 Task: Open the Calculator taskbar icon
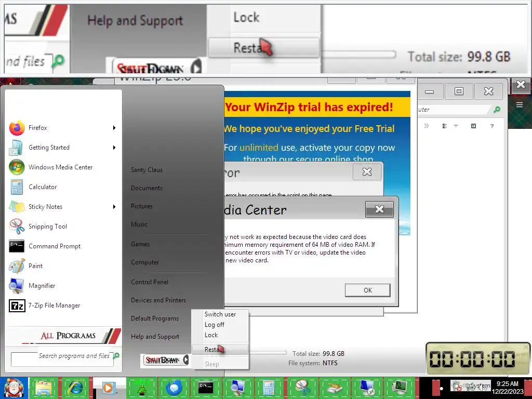coord(269,388)
